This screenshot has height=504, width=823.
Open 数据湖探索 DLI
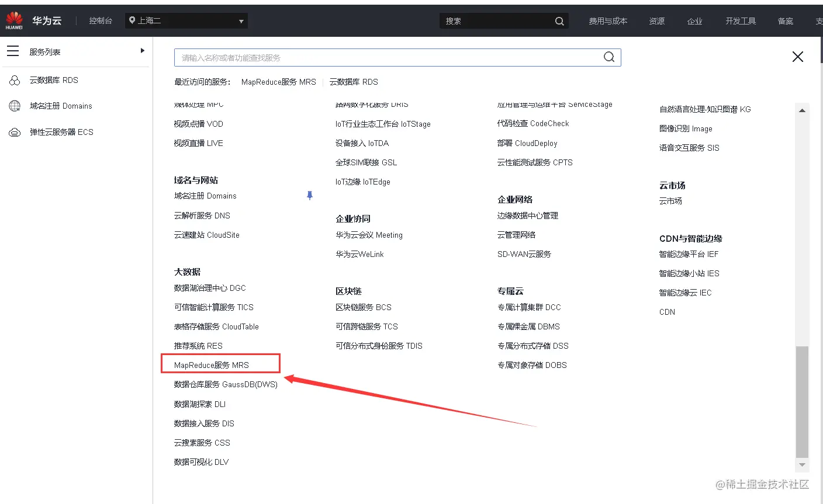click(199, 404)
